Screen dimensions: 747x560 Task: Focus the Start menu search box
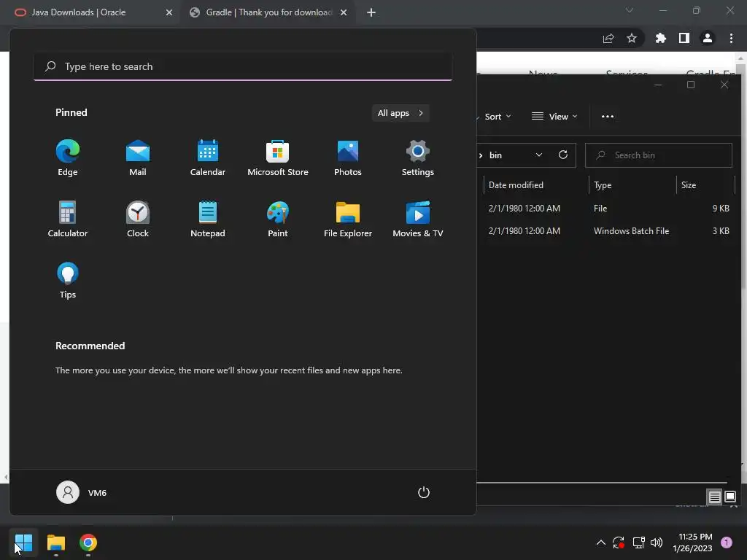pyautogui.click(x=243, y=66)
